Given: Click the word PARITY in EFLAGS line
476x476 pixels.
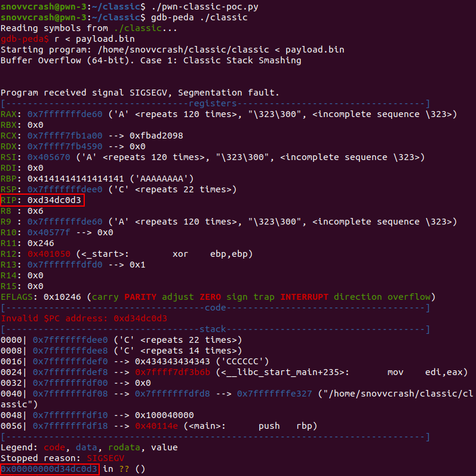Looking at the screenshot, I should [x=145, y=297].
